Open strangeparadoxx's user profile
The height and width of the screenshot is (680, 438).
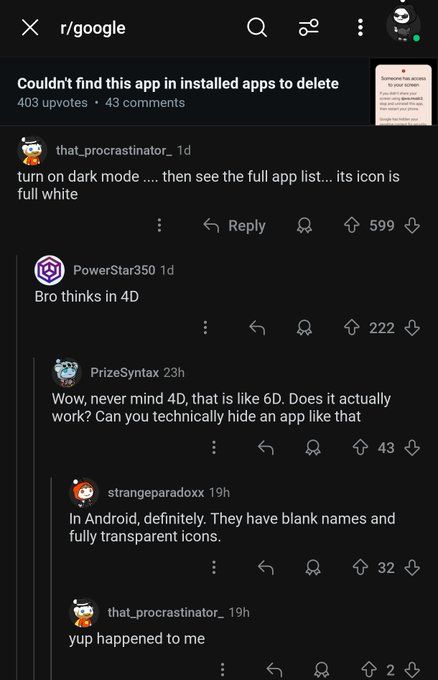pos(156,492)
